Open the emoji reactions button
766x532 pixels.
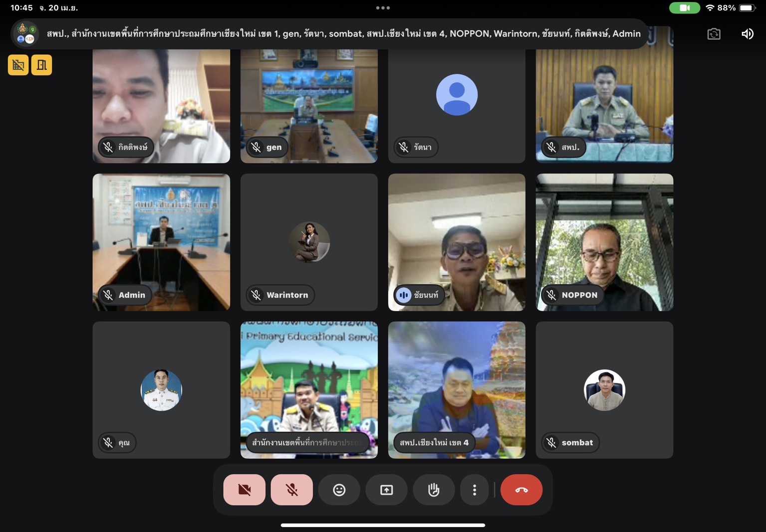[339, 490]
